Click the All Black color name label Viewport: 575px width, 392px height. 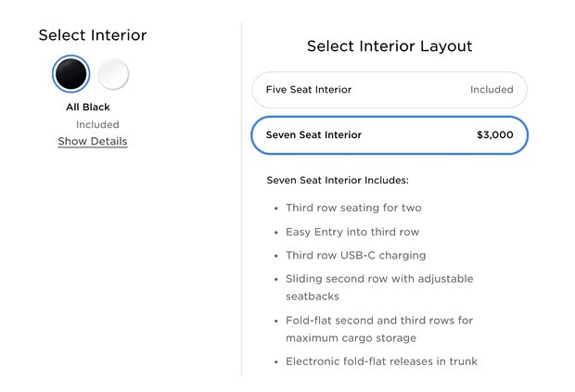tap(88, 107)
